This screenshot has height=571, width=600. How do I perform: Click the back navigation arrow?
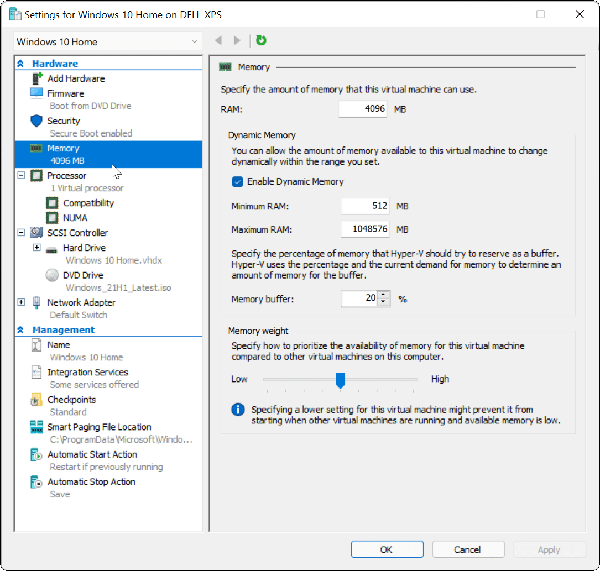point(218,40)
